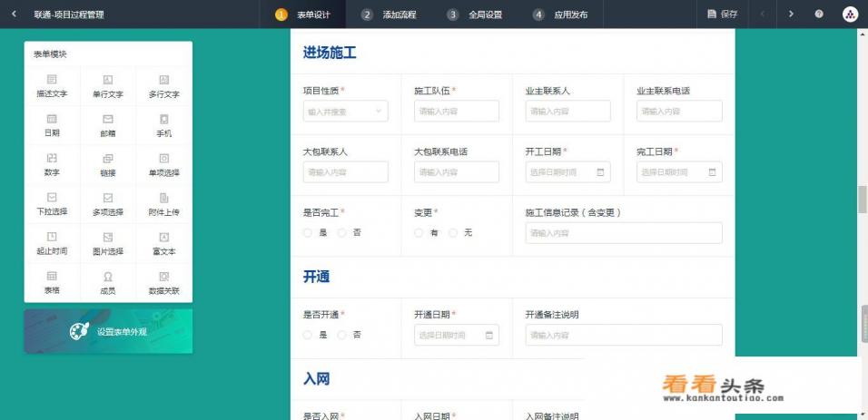Select the 描述文字 form module icon
The width and height of the screenshot is (868, 420).
coord(52,85)
